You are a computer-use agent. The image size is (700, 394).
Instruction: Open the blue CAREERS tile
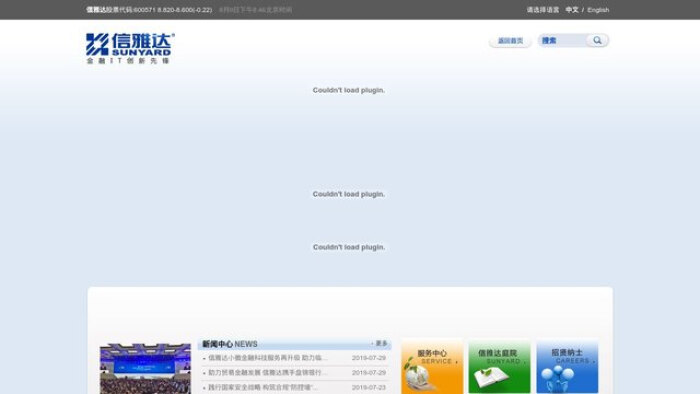[567, 367]
